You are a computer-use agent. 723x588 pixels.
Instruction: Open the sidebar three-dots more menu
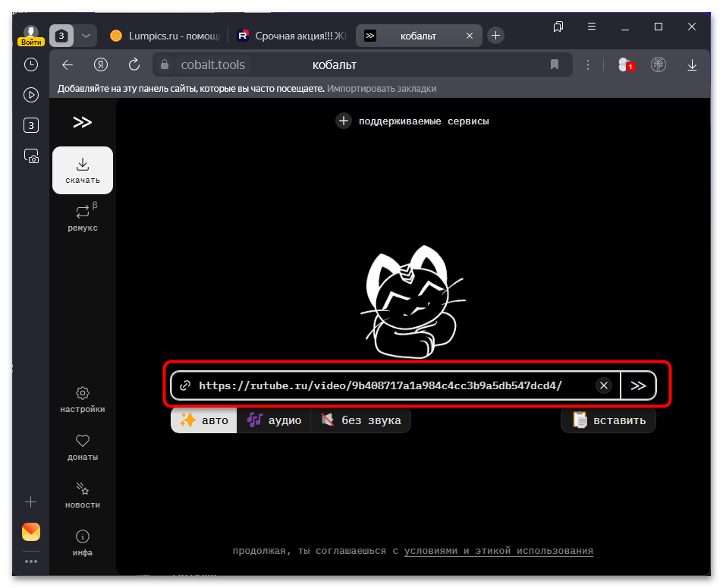31,561
